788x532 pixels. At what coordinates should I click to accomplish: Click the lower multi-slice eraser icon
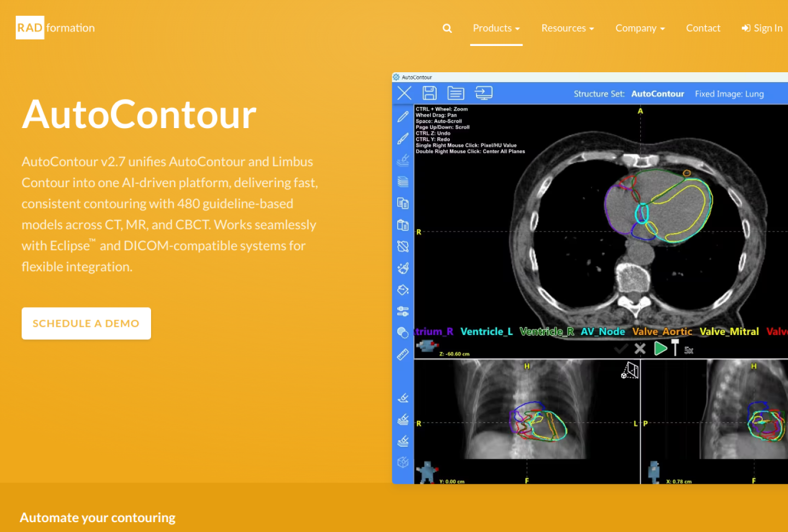pyautogui.click(x=403, y=441)
